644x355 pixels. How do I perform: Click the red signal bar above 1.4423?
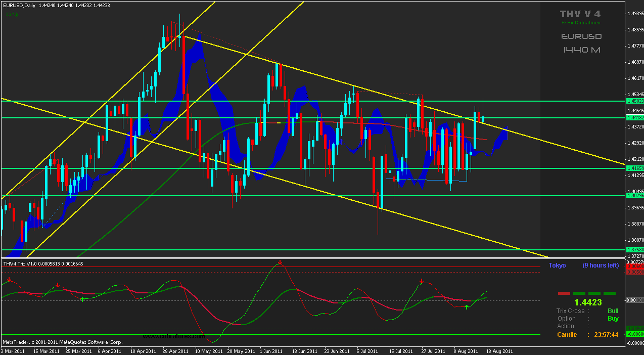click(564, 293)
